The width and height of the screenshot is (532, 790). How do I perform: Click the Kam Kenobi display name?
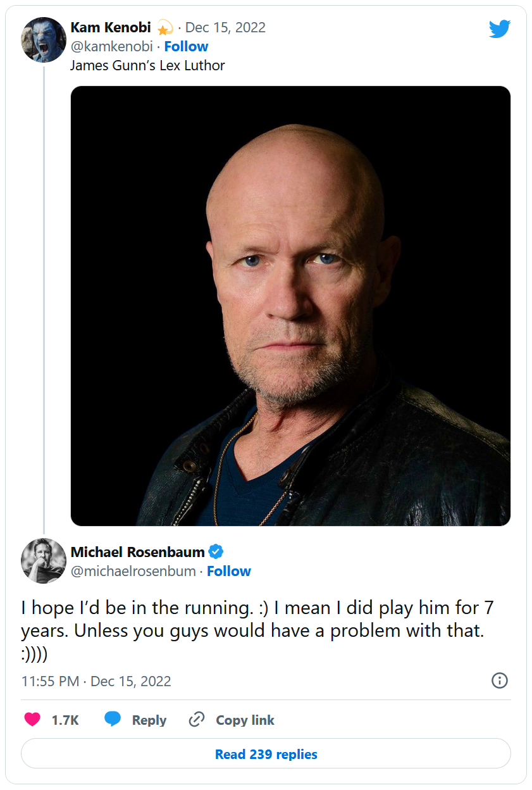point(111,28)
